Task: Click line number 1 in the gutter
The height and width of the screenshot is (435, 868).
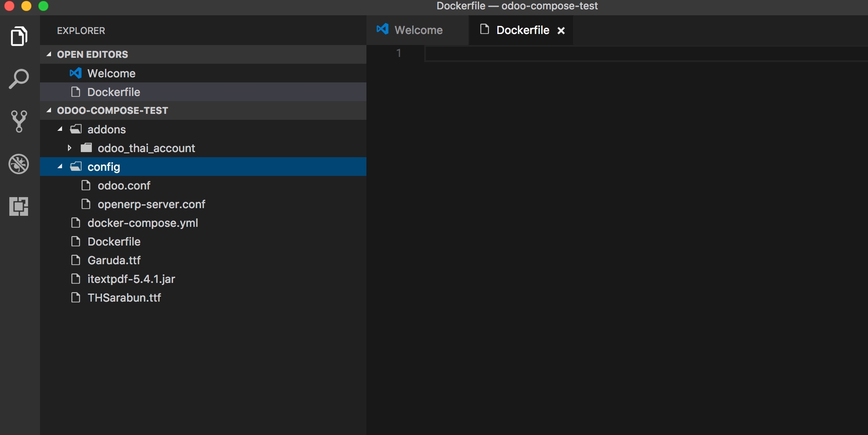Action: pyautogui.click(x=399, y=53)
